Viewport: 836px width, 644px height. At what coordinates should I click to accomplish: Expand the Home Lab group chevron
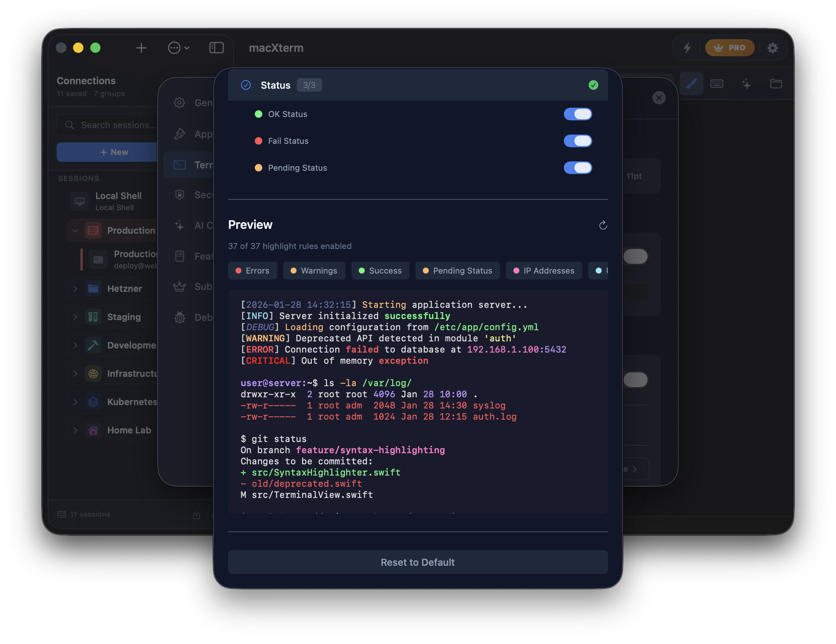pos(75,430)
